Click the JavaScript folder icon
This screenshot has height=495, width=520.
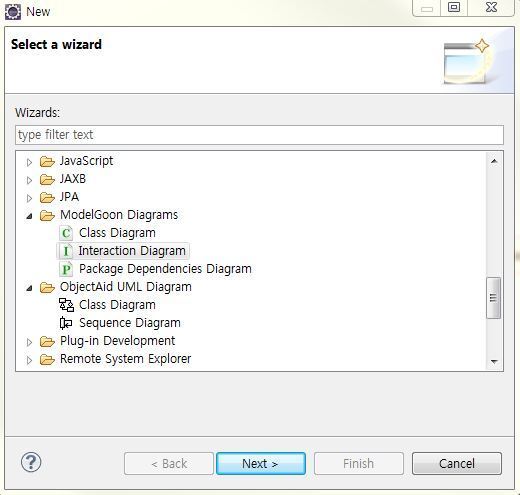tap(47, 162)
